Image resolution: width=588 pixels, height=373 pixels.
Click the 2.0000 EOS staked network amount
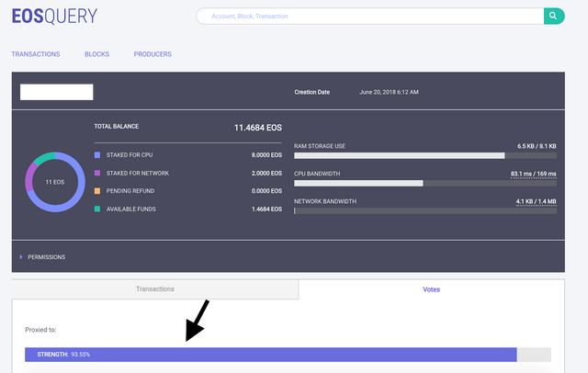(266, 174)
